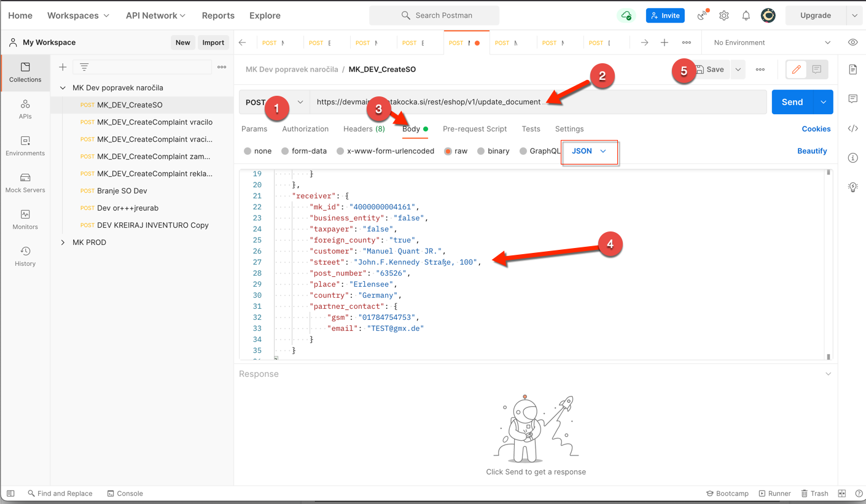Viewport: 866px width, 504px height.
Task: Click the Search Postman field
Action: click(x=434, y=15)
